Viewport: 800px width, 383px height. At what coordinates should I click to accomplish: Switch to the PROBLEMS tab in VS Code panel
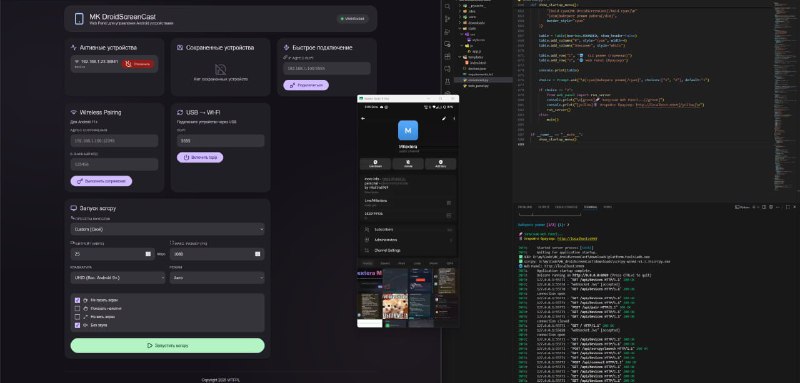pyautogui.click(x=525, y=207)
